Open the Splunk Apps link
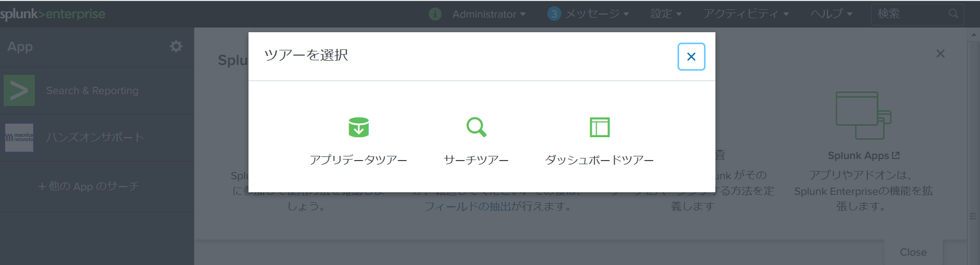Screen dimensions: 980x265 pos(863,155)
